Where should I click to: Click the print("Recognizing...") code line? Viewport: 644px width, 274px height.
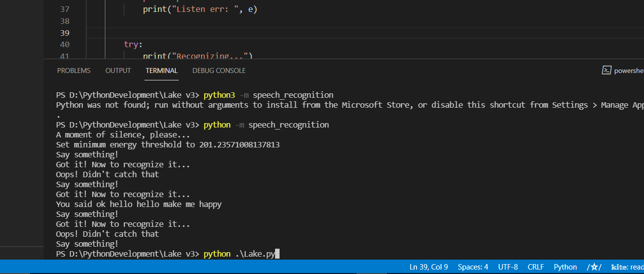point(198,56)
